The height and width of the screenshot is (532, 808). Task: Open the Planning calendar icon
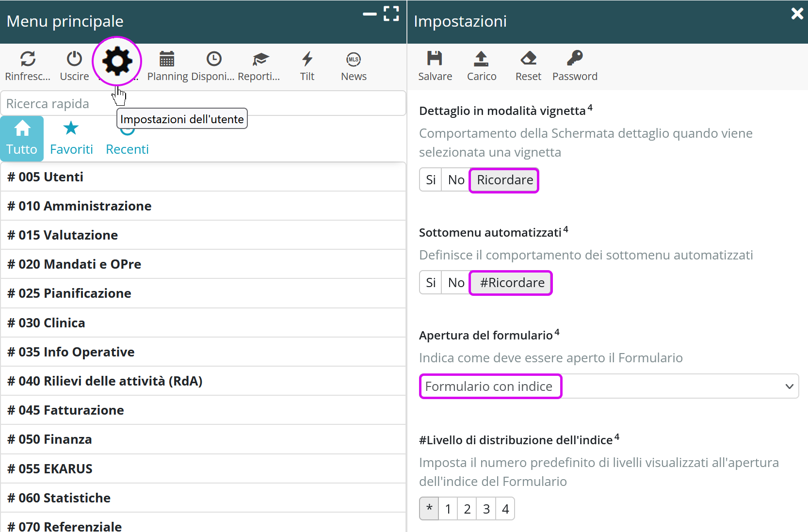(167, 59)
